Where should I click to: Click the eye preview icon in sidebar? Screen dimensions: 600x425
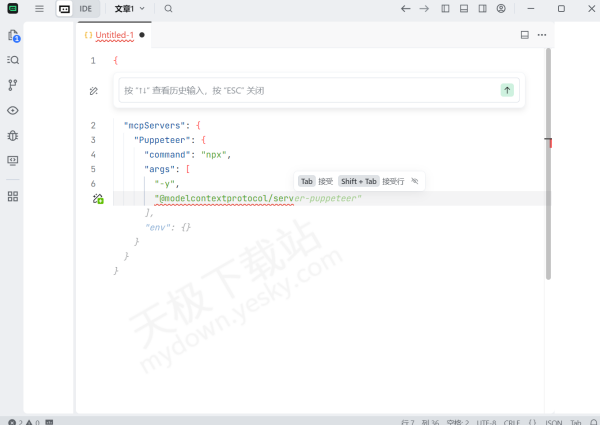click(13, 110)
